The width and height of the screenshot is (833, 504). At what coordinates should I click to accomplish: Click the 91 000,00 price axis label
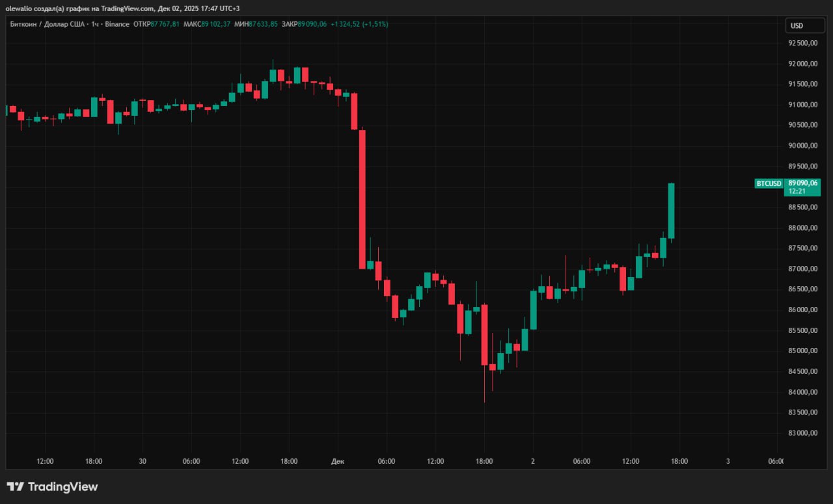click(803, 105)
